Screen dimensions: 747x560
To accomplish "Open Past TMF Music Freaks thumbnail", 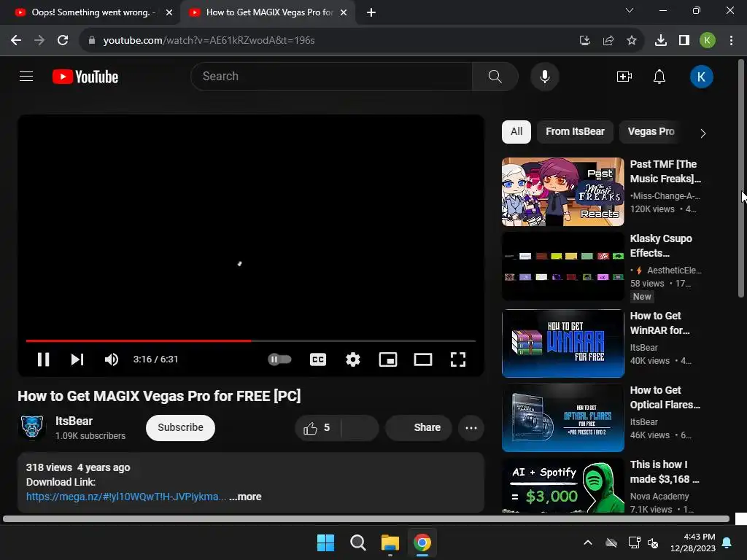I will (562, 192).
